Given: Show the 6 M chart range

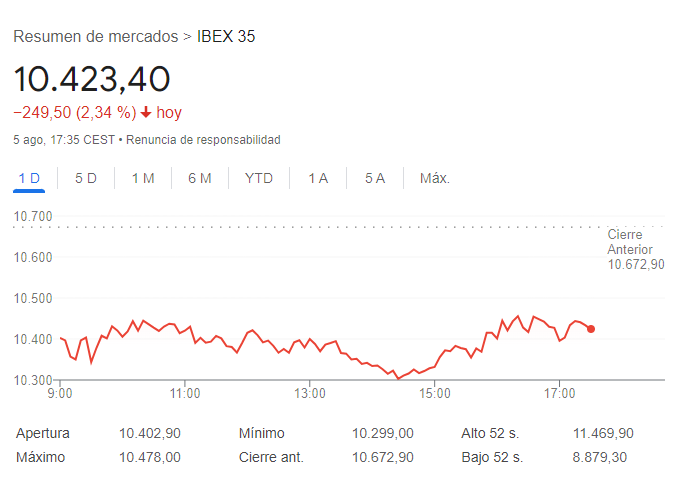Looking at the screenshot, I should (x=200, y=178).
